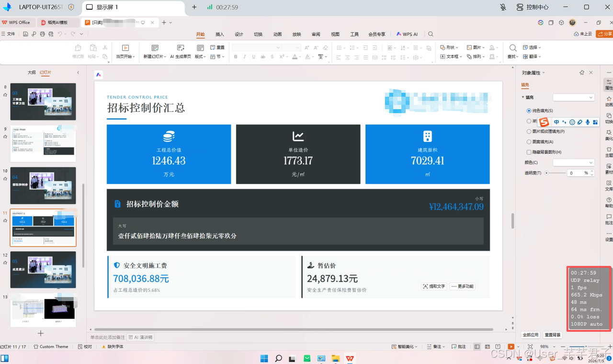Click the orange 分享 share button
Screen dimensions: 613x364
pyautogui.click(x=604, y=34)
